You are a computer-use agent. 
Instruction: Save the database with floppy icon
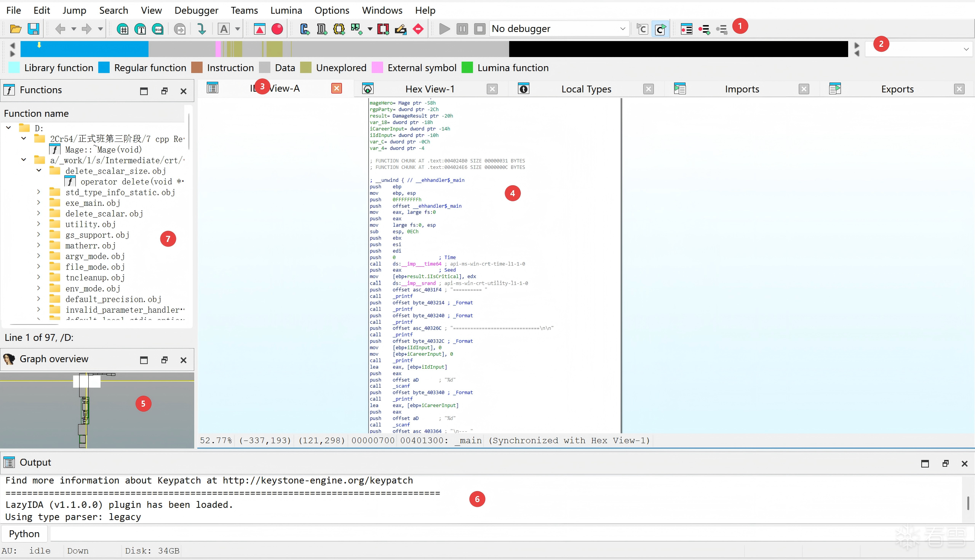[x=34, y=29]
